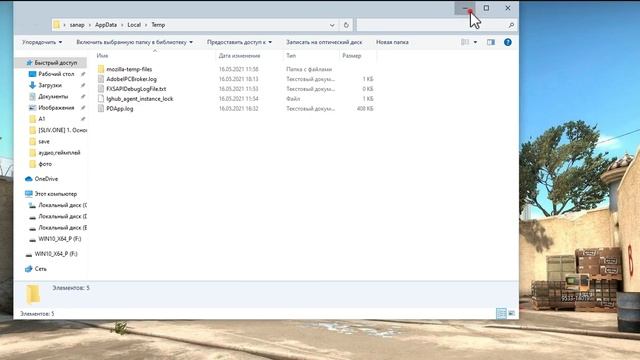Sort files by the Тип column
Viewport: 640px width, 360px height.
tap(291, 56)
